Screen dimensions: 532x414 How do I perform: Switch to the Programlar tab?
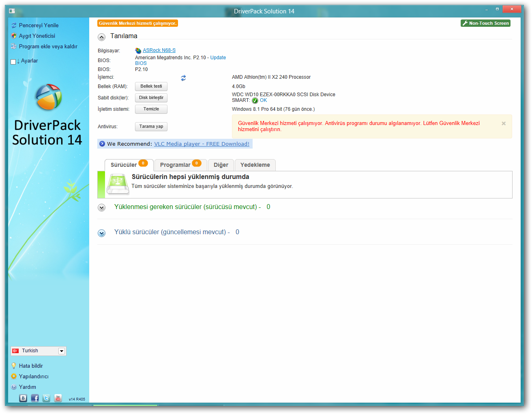181,165
